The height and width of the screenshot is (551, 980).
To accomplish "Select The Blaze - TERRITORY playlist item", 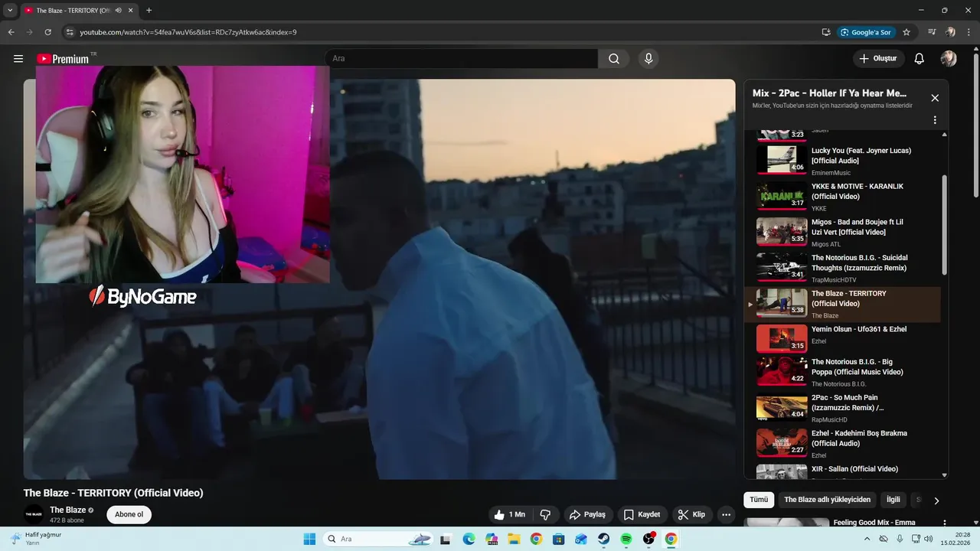I will [x=842, y=304].
